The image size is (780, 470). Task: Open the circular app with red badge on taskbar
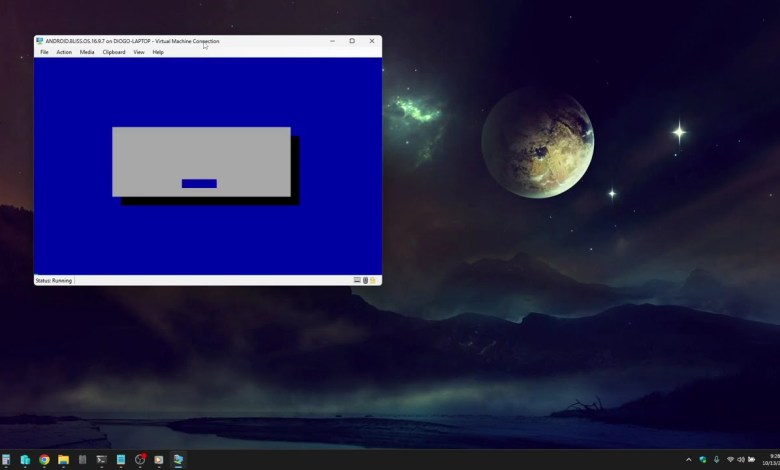(x=140, y=460)
